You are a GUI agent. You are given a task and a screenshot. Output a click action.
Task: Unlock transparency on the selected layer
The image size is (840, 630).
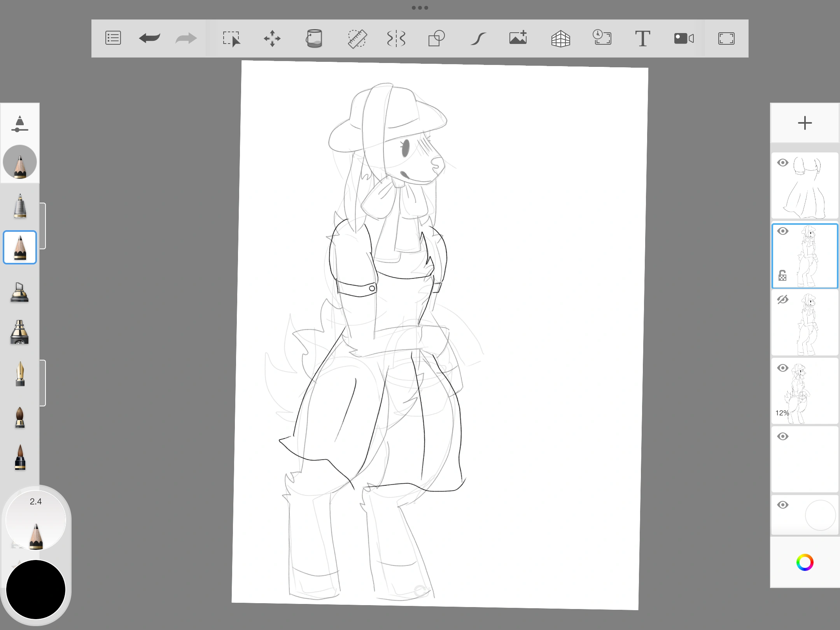[x=782, y=276]
